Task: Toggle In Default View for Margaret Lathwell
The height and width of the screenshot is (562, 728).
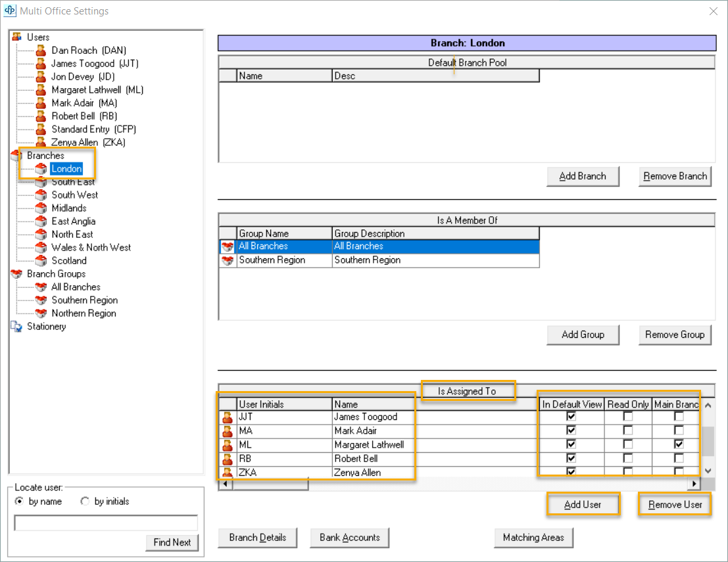Action: (571, 444)
